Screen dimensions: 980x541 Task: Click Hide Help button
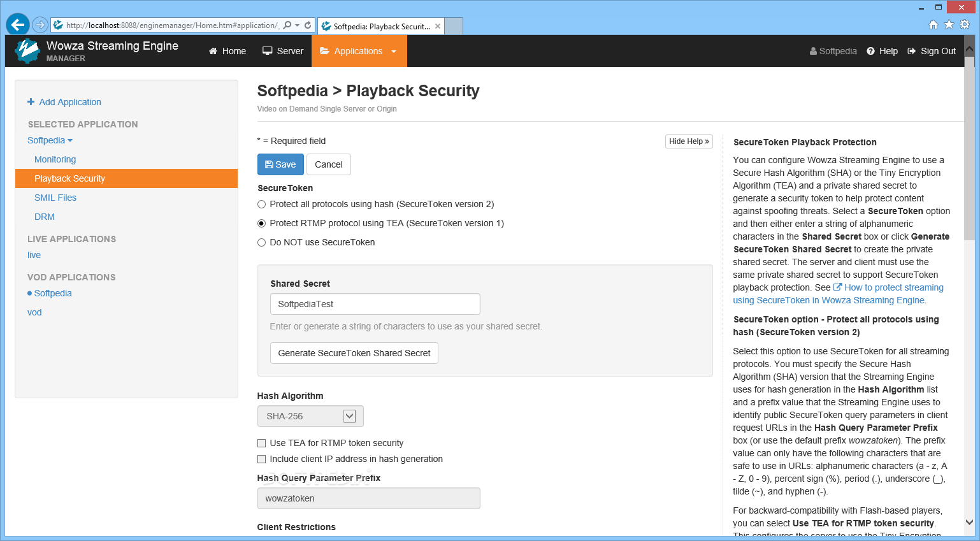pos(689,141)
